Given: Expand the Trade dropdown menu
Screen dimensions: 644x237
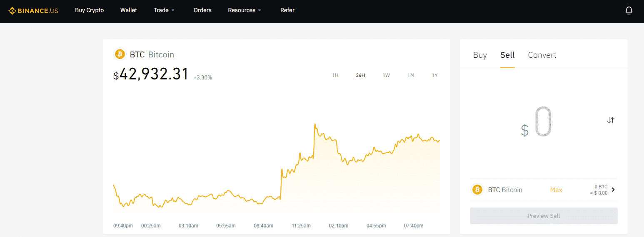Looking at the screenshot, I should pyautogui.click(x=164, y=10).
